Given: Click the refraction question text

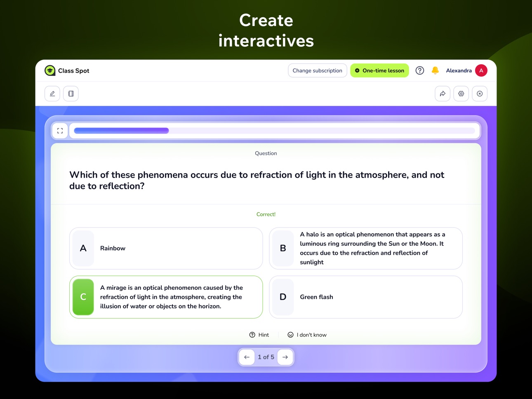Looking at the screenshot, I should pyautogui.click(x=257, y=180).
